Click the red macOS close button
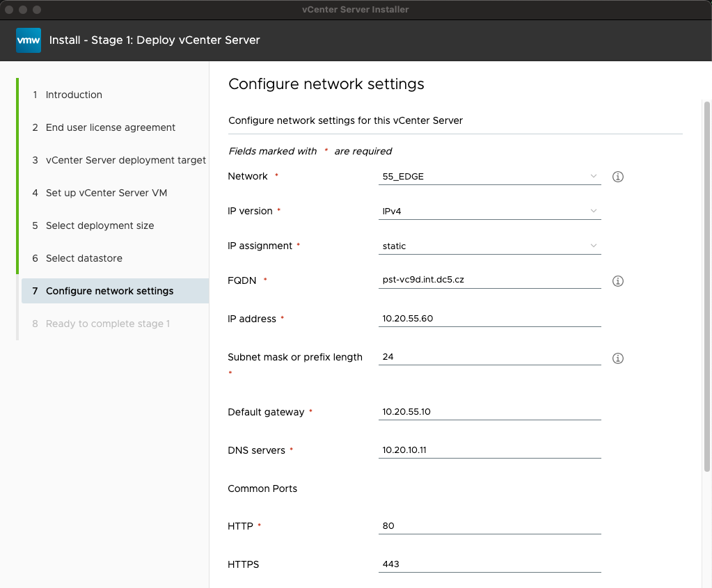 click(x=9, y=10)
